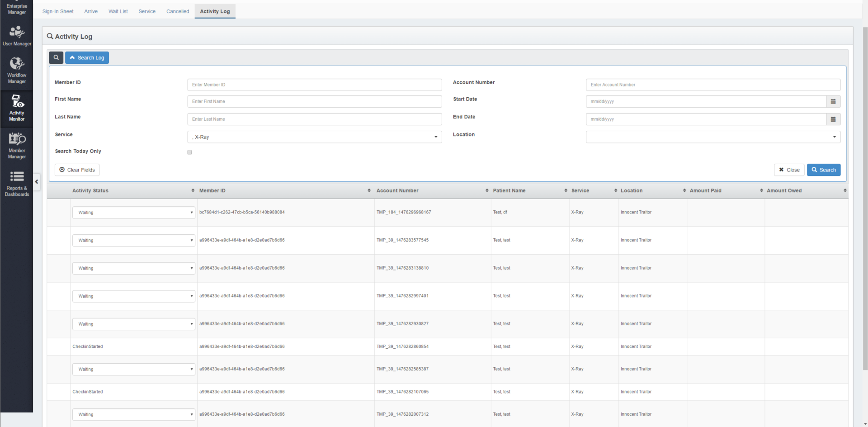Expand the Service dropdown showing X-Ray
The width and height of the screenshot is (868, 427).
314,137
